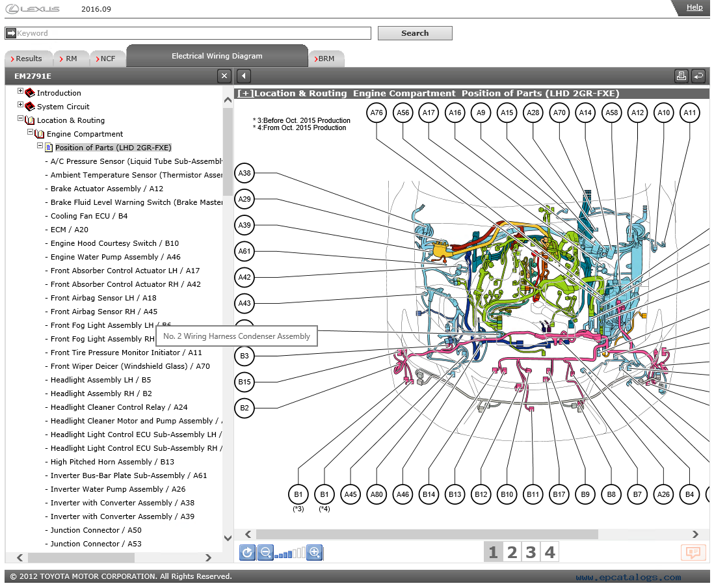
Task: Click the Engine Compartment open-book icon
Action: [40, 134]
